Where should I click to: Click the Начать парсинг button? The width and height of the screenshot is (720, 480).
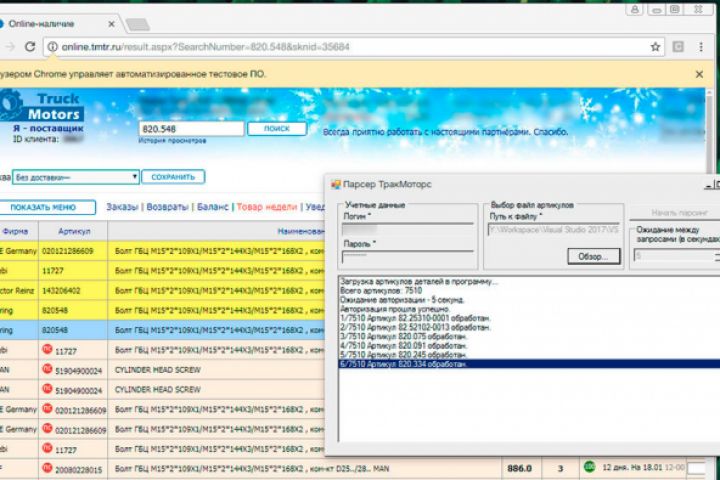click(x=678, y=213)
